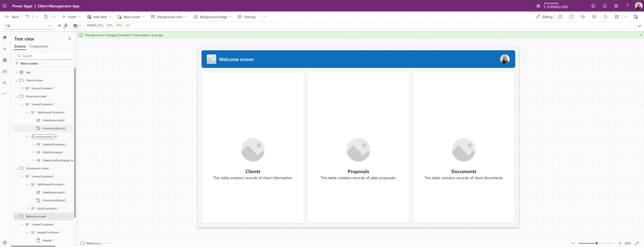Image resolution: width=644 pixels, height=247 pixels.
Task: Open the app launcher waffle icon
Action: [5, 6]
